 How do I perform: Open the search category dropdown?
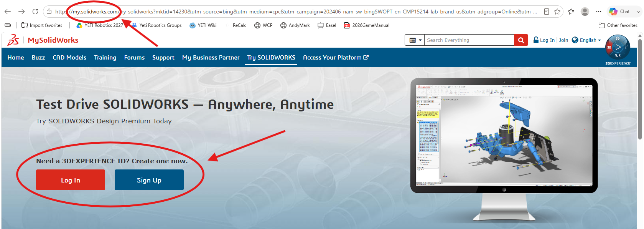click(x=415, y=40)
